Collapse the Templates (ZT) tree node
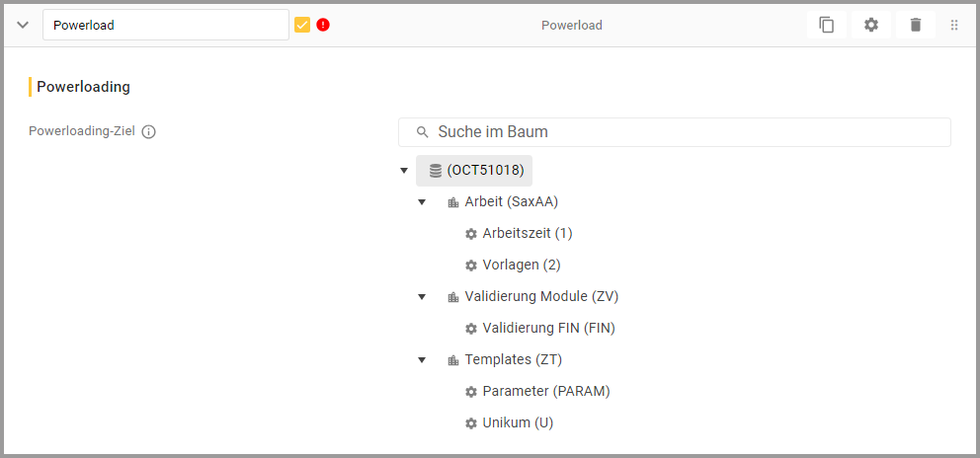 coord(422,360)
